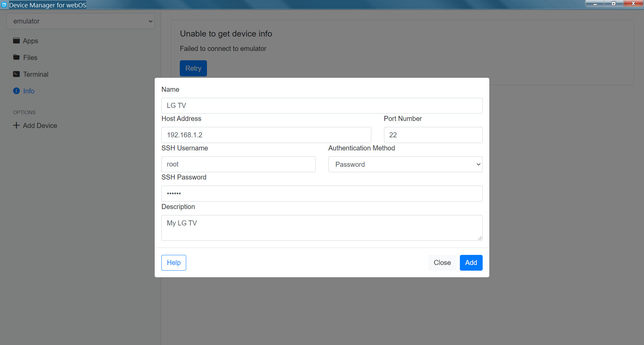Click the Add button in dialog
This screenshot has width=644, height=345.
(471, 263)
